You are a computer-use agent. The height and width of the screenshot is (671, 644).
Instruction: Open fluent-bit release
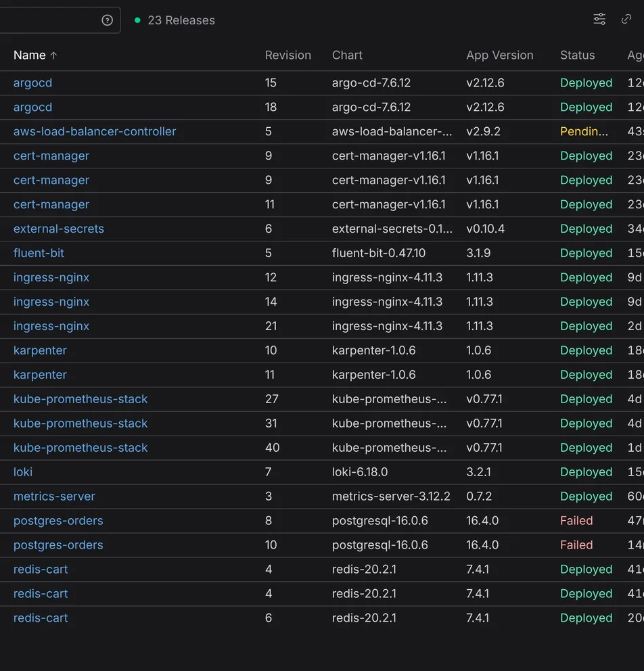click(x=39, y=253)
